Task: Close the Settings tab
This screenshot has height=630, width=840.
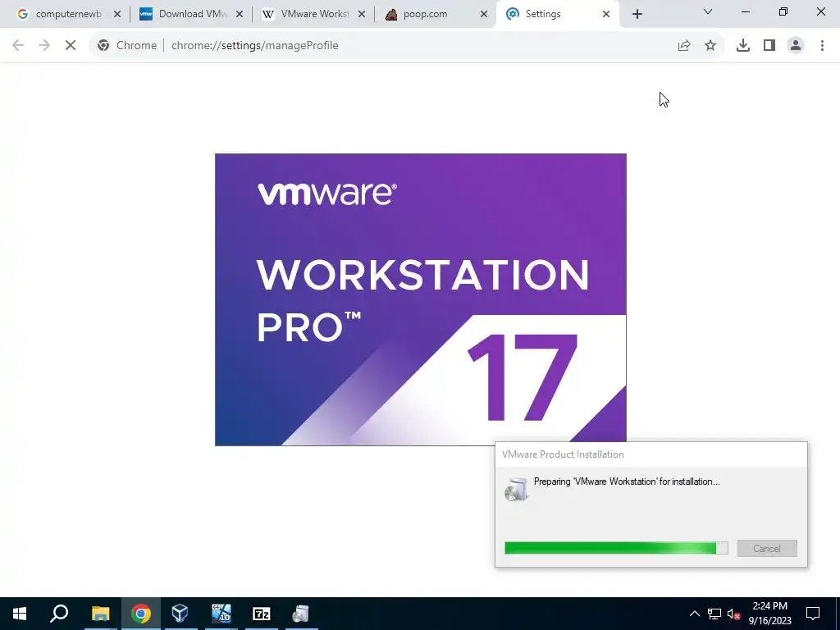Action: coord(606,14)
